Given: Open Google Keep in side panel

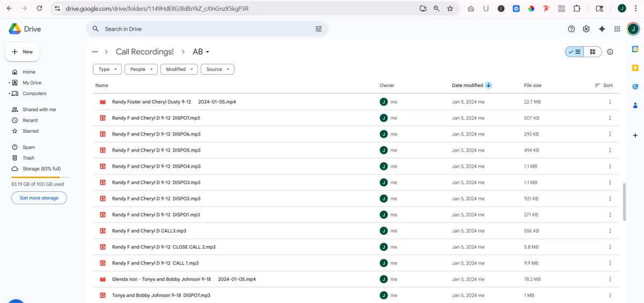Looking at the screenshot, I should [635, 68].
